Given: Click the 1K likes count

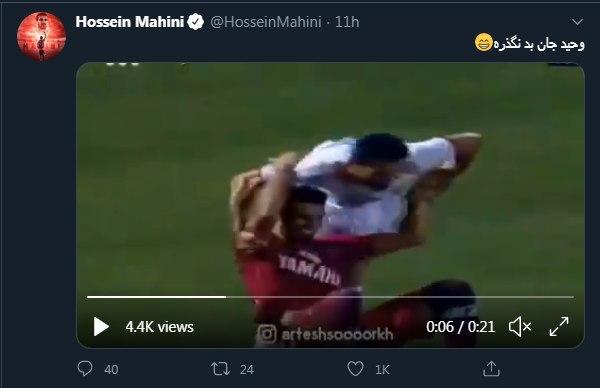Looking at the screenshot, I should point(382,370).
